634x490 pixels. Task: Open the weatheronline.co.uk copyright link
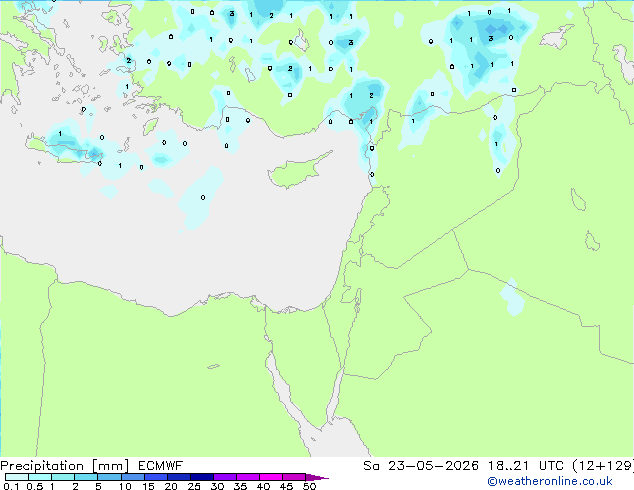click(550, 481)
